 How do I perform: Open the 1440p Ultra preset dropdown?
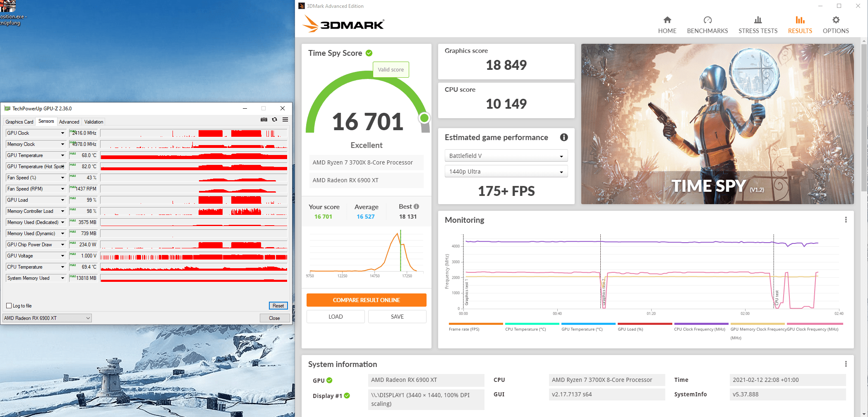click(x=506, y=172)
